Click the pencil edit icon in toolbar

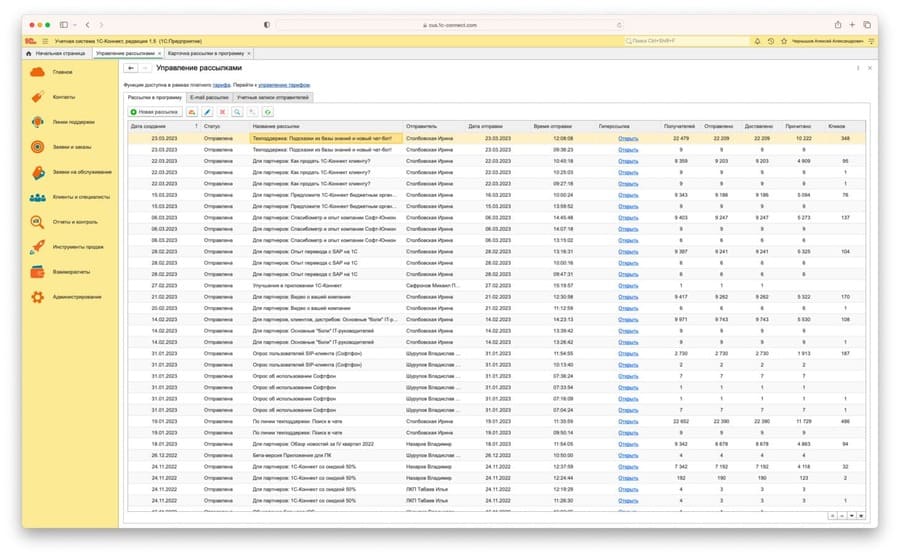point(207,112)
